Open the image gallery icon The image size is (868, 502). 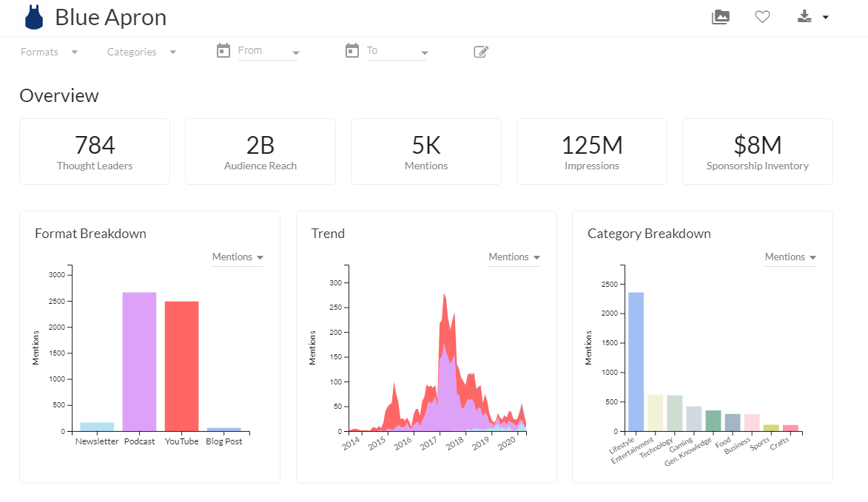(x=720, y=17)
